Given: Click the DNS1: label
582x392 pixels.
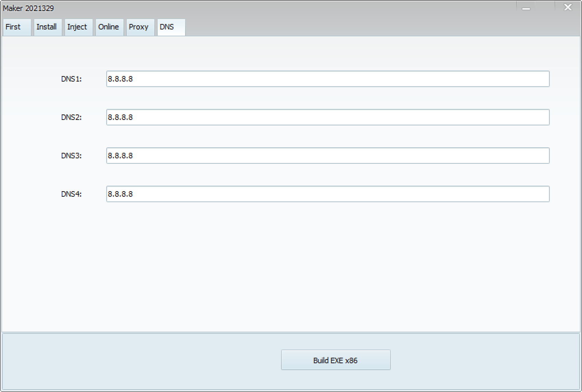Looking at the screenshot, I should (71, 79).
